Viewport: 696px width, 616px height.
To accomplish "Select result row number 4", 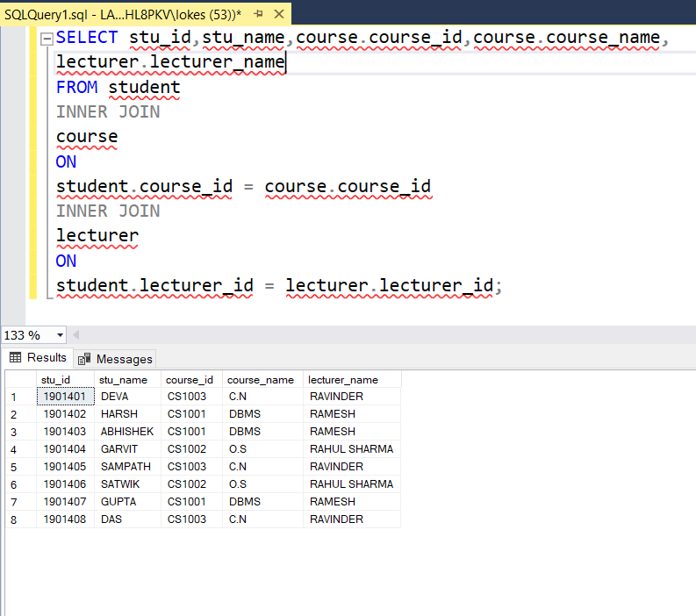I will [x=21, y=449].
